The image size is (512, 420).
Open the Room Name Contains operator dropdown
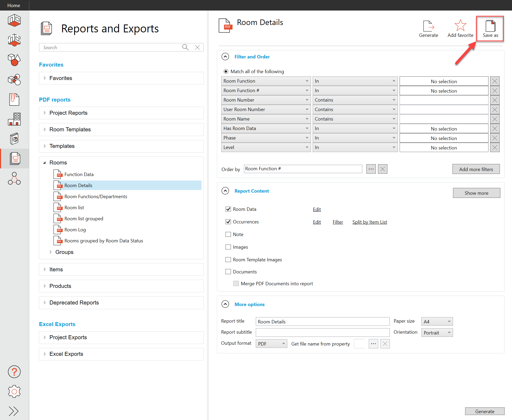(x=355, y=119)
